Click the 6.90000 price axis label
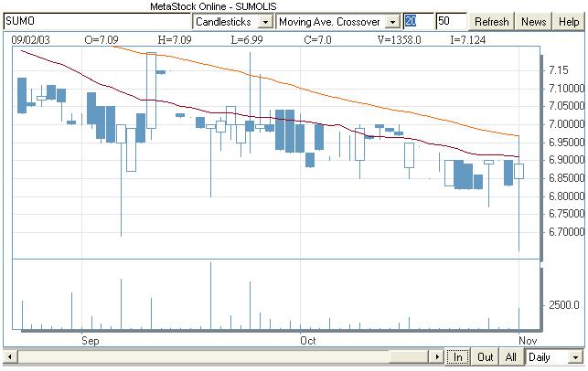Image resolution: width=588 pixels, height=371 pixels. coord(566,160)
